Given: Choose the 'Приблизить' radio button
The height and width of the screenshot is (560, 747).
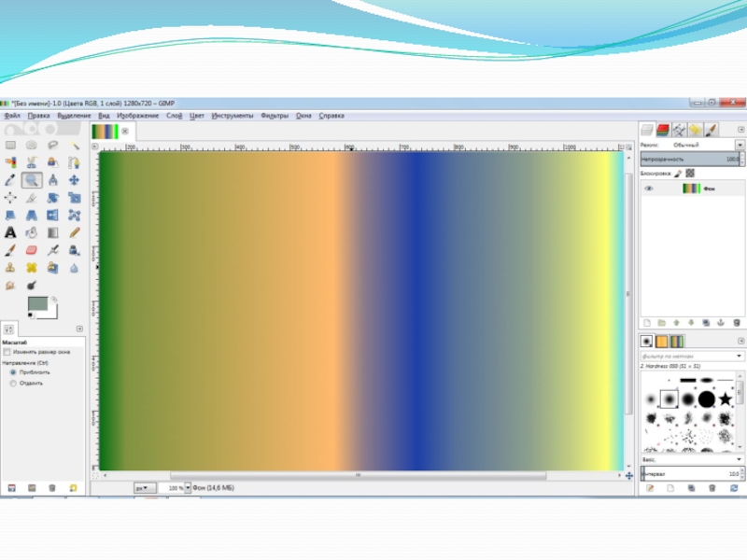Looking at the screenshot, I should click(13, 372).
